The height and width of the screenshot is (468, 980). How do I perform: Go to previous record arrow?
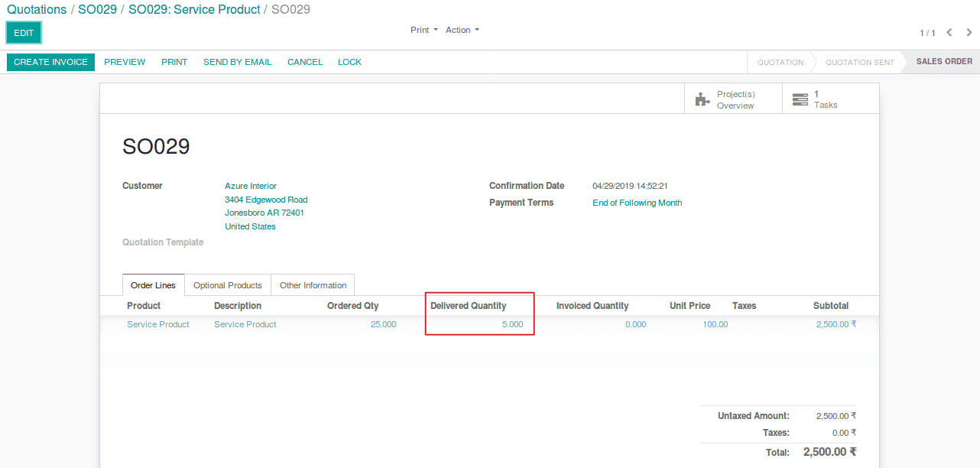pyautogui.click(x=949, y=32)
